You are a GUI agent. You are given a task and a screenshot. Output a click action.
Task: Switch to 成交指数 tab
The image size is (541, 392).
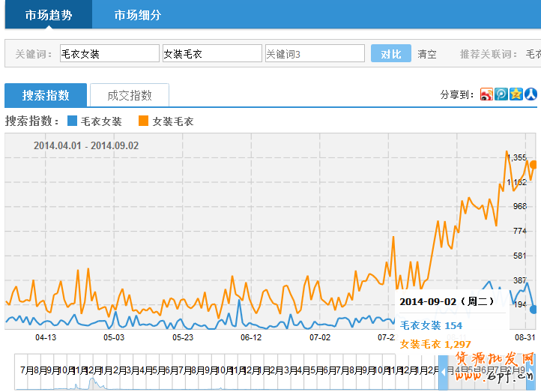click(x=130, y=95)
